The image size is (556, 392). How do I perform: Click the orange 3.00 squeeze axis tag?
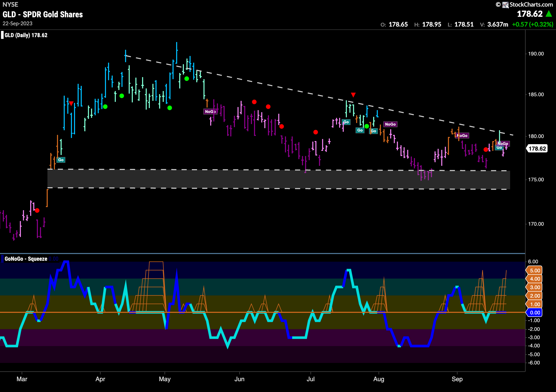[x=534, y=287]
